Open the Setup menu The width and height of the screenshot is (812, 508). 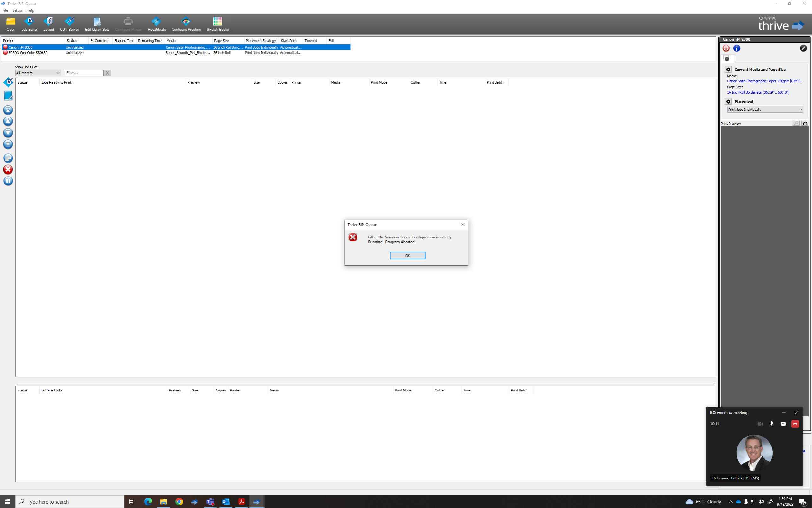pyautogui.click(x=17, y=10)
